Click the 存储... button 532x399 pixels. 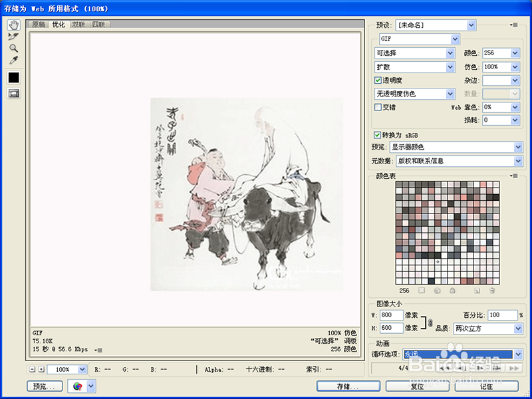click(348, 386)
